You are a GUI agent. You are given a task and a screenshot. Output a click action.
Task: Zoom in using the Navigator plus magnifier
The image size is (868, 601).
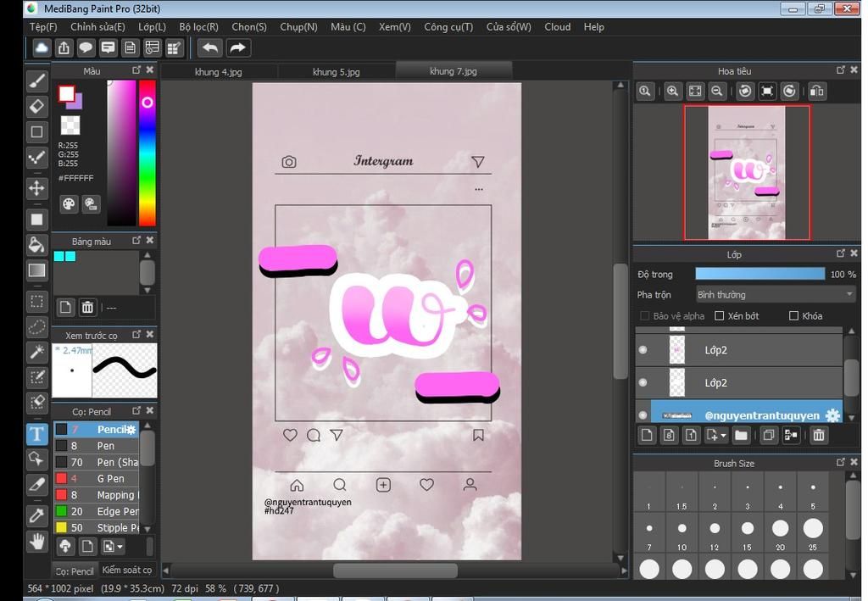[x=672, y=92]
